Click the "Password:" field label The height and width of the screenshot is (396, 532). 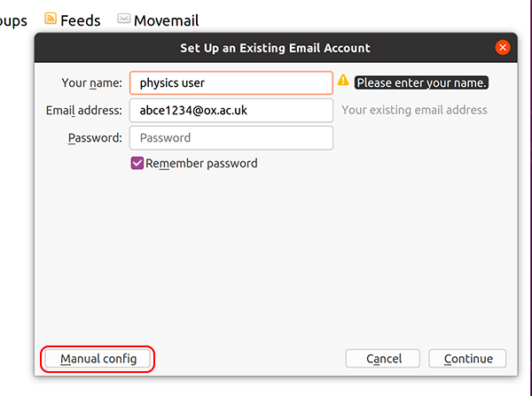coord(94,138)
